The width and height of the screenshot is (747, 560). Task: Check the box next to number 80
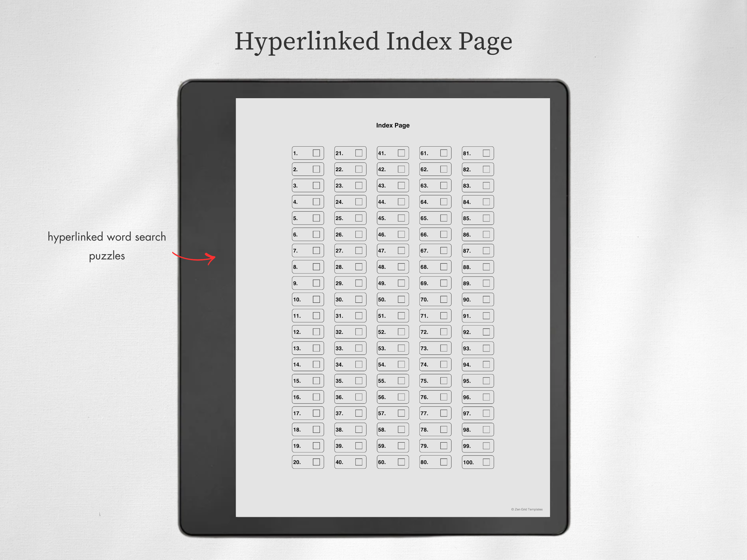444,462
